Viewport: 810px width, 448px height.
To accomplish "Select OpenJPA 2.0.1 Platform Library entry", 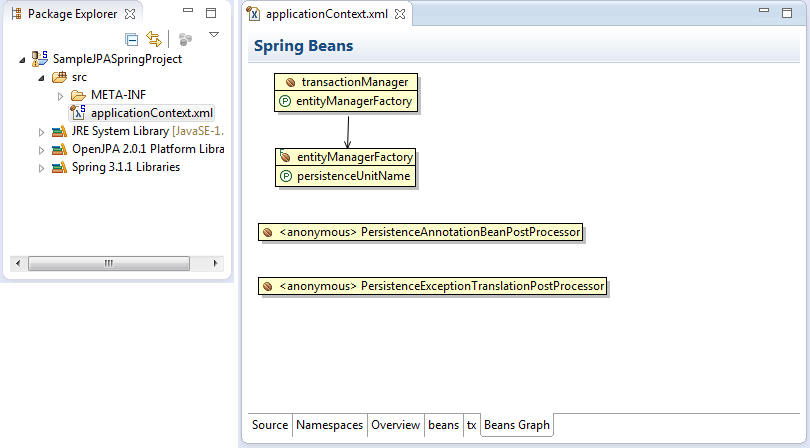I will (148, 149).
